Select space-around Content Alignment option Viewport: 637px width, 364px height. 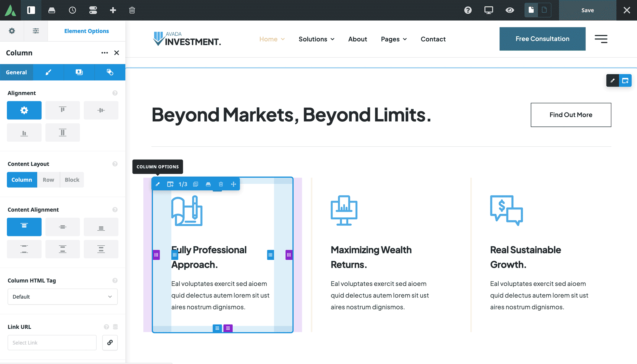[x=63, y=249]
